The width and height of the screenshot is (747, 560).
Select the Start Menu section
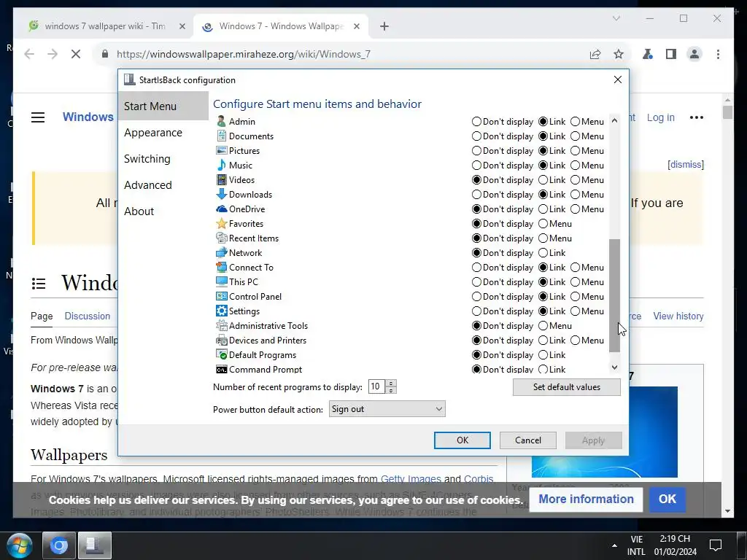pos(163,106)
